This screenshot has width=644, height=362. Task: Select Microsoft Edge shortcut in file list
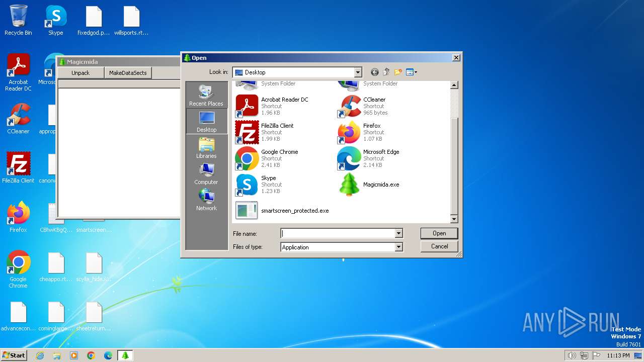[368, 158]
